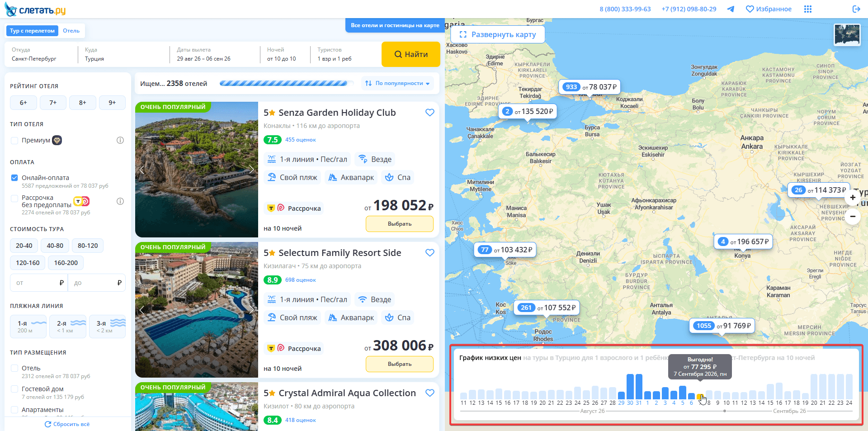
Task: Click Рассрочка badge on Senza Garden card
Action: (293, 208)
